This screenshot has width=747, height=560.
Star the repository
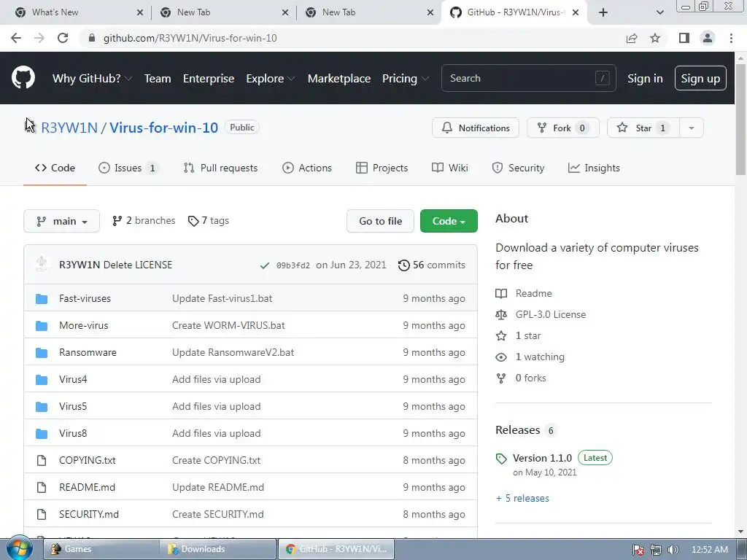point(643,128)
